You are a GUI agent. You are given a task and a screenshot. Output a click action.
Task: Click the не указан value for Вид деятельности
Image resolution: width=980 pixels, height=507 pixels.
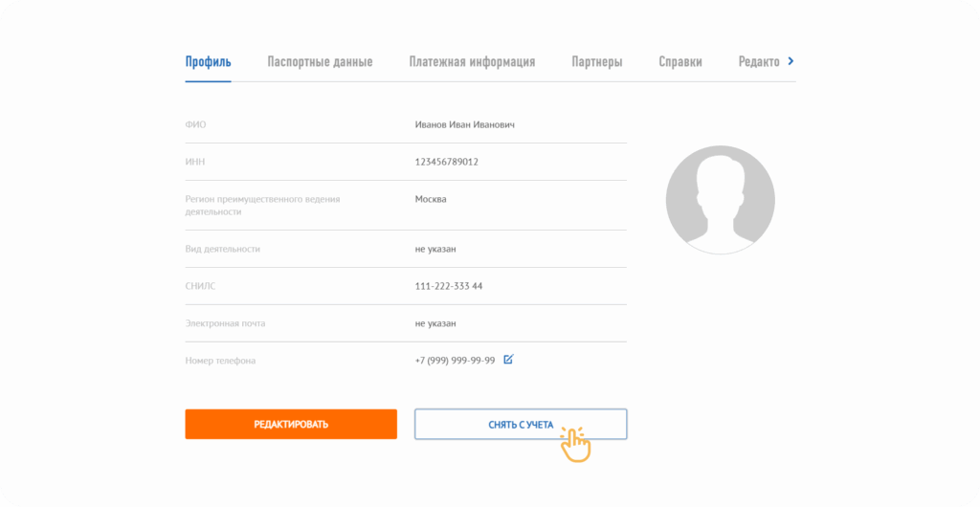(435, 249)
